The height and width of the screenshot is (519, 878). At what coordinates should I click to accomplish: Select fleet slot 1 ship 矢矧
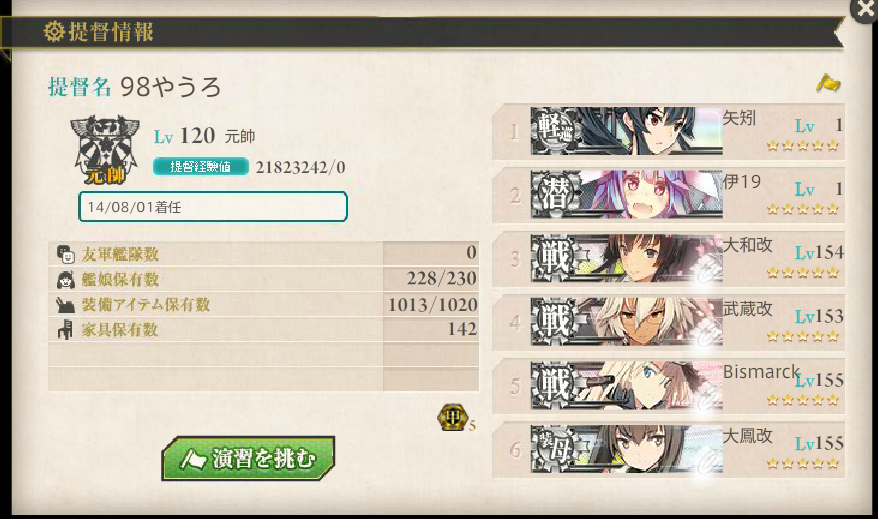point(668,132)
